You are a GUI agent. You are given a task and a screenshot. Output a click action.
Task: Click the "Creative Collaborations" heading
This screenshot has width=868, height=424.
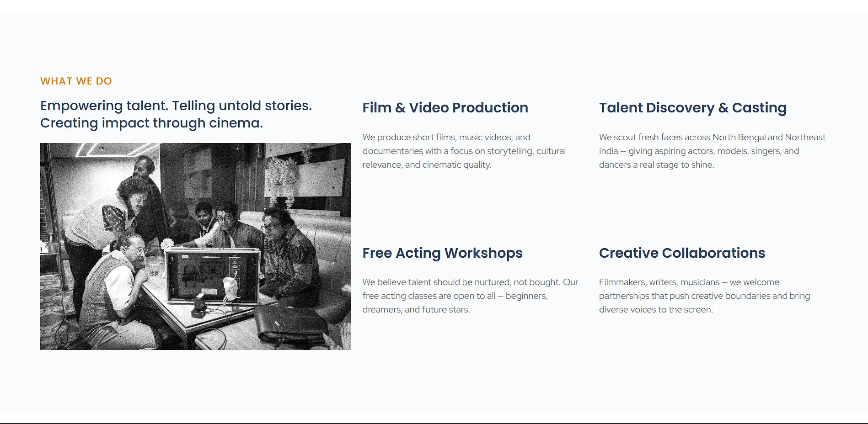click(x=682, y=253)
